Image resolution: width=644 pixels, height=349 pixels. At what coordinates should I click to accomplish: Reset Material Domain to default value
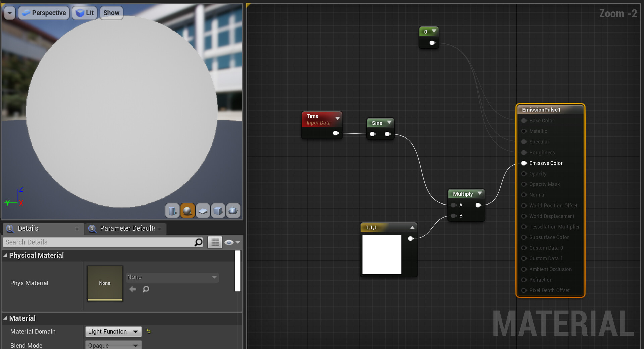148,331
